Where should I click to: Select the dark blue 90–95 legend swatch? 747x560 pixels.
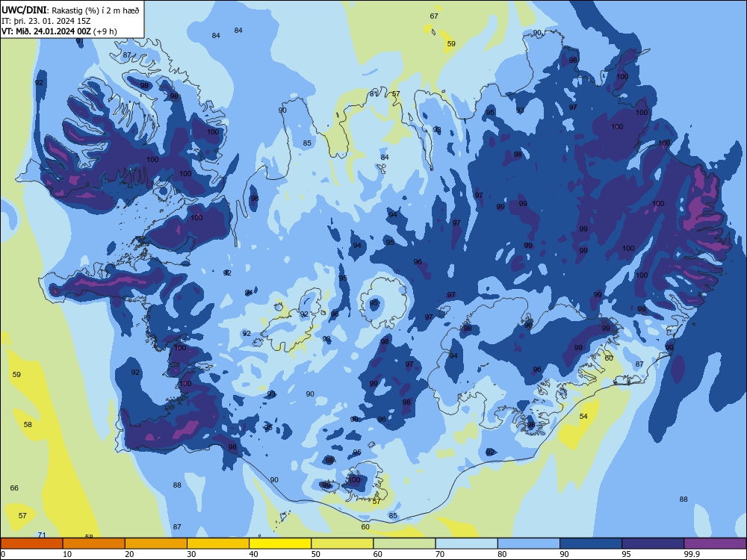click(591, 544)
